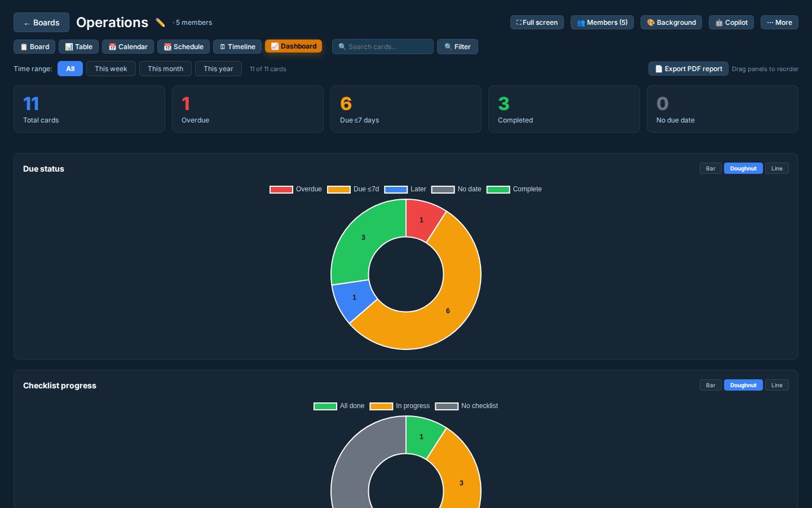Image resolution: width=812 pixels, height=508 pixels.
Task: Switch Due status chart to Doughnut
Action: coord(743,168)
